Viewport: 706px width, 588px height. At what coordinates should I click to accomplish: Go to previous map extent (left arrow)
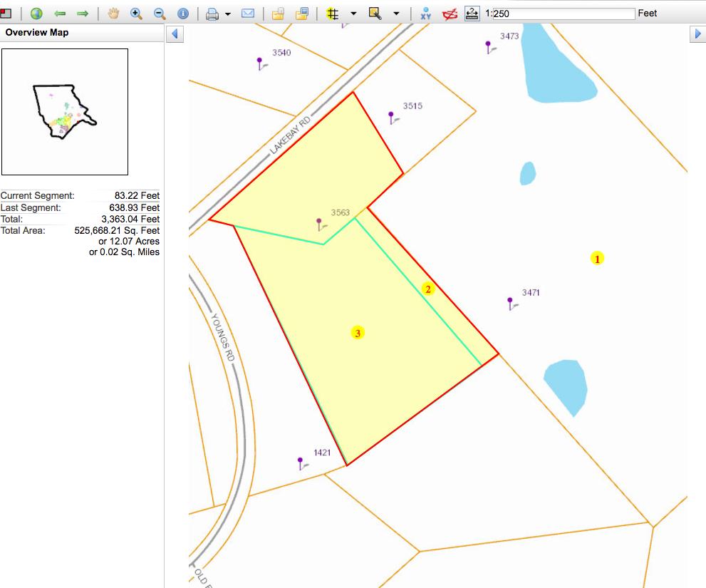(x=60, y=14)
